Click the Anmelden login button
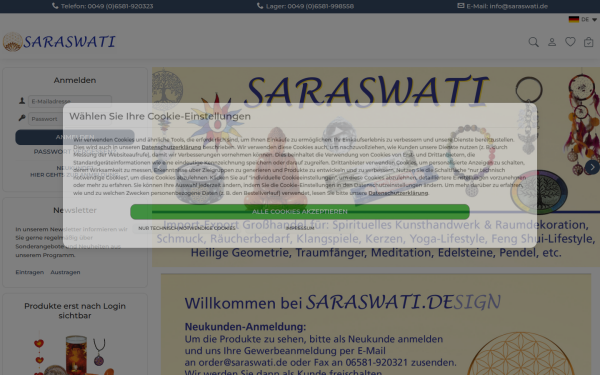600x375 pixels. click(x=75, y=137)
